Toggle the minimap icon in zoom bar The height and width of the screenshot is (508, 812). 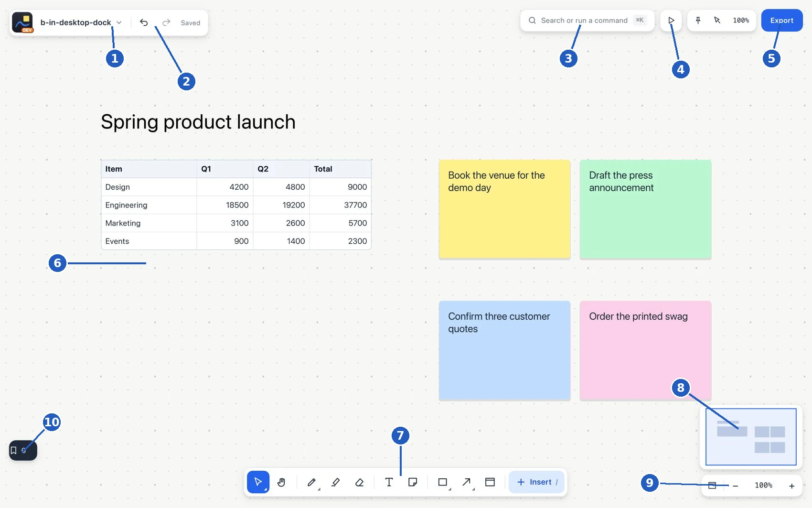(x=712, y=485)
